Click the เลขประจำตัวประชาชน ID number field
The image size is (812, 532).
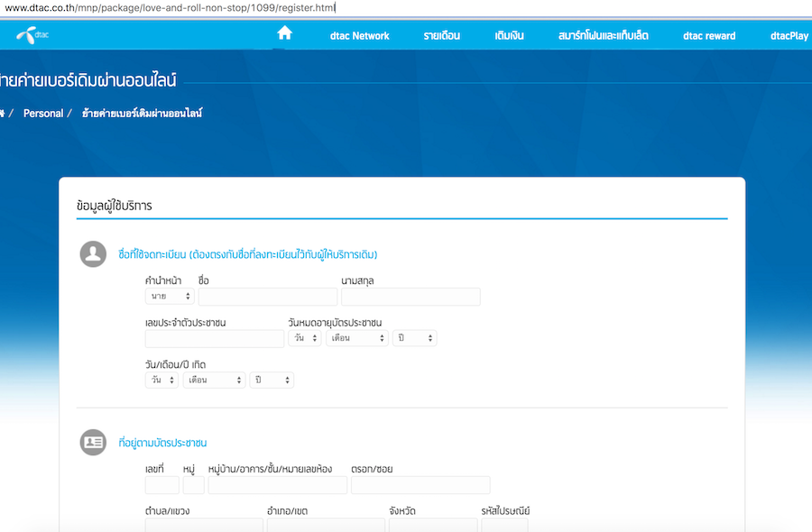(x=215, y=338)
